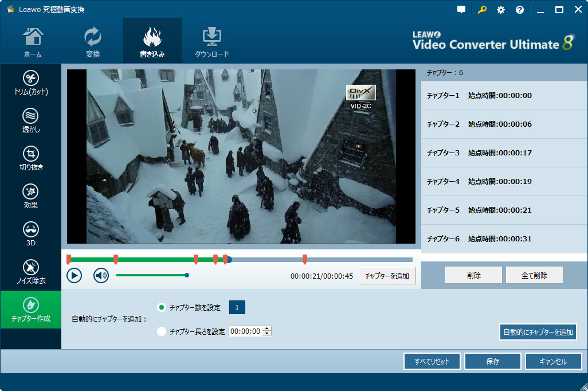Open the Effect (効果) tool
The width and height of the screenshot is (588, 391).
[31, 197]
